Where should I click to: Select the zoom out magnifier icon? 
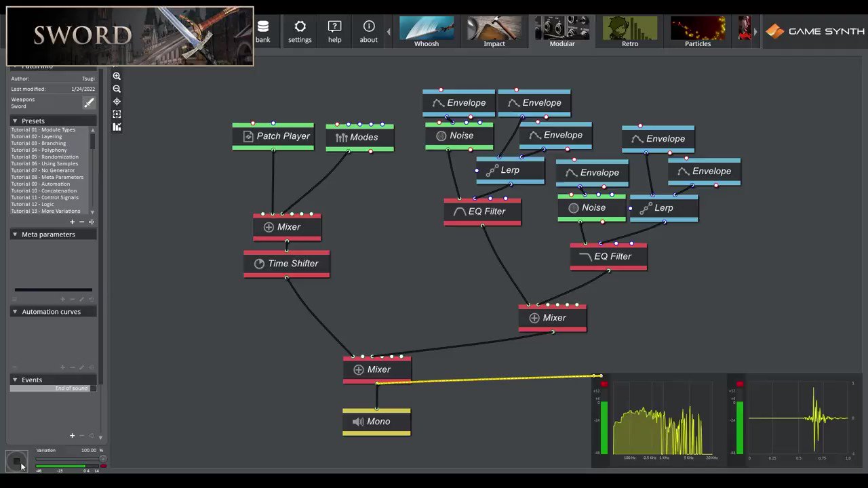117,89
